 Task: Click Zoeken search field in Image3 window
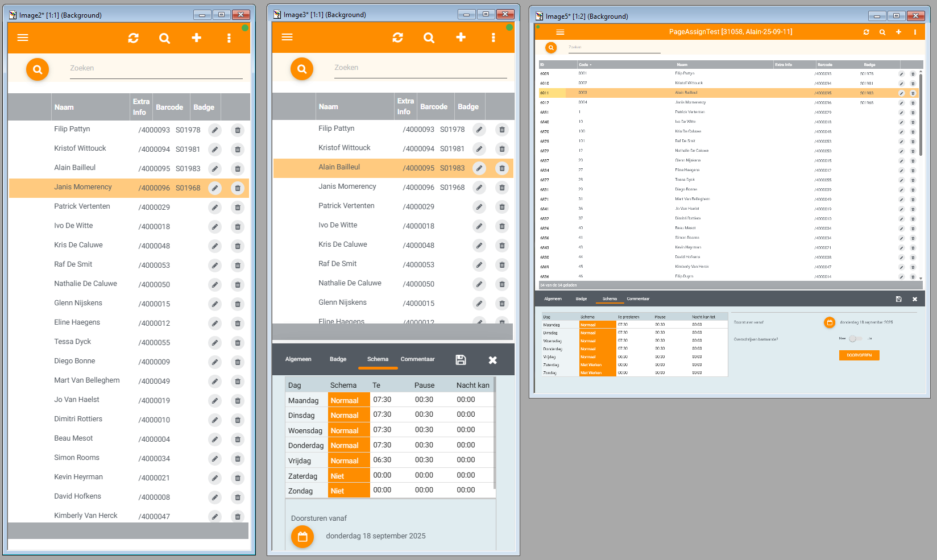pos(421,68)
